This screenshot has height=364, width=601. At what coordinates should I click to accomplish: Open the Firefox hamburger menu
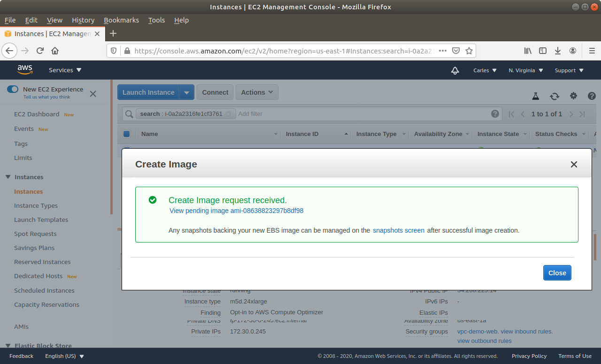(x=592, y=51)
